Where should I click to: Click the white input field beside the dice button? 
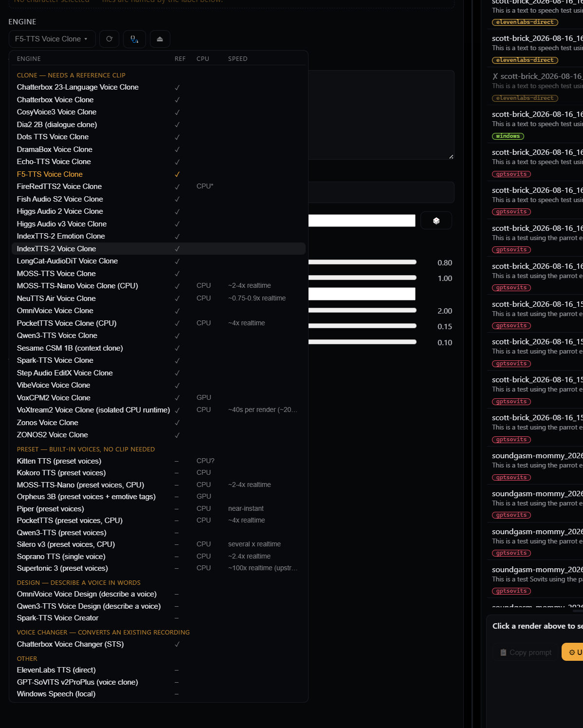362,221
